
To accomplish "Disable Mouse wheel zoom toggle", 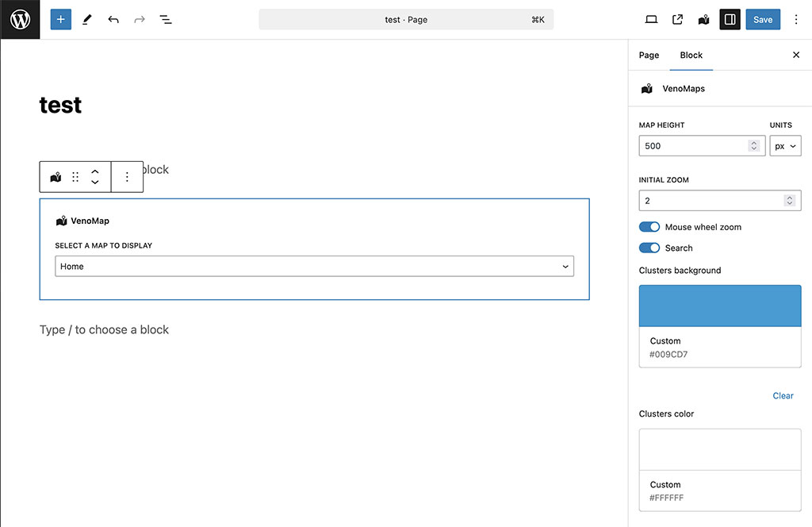I will pyautogui.click(x=649, y=227).
